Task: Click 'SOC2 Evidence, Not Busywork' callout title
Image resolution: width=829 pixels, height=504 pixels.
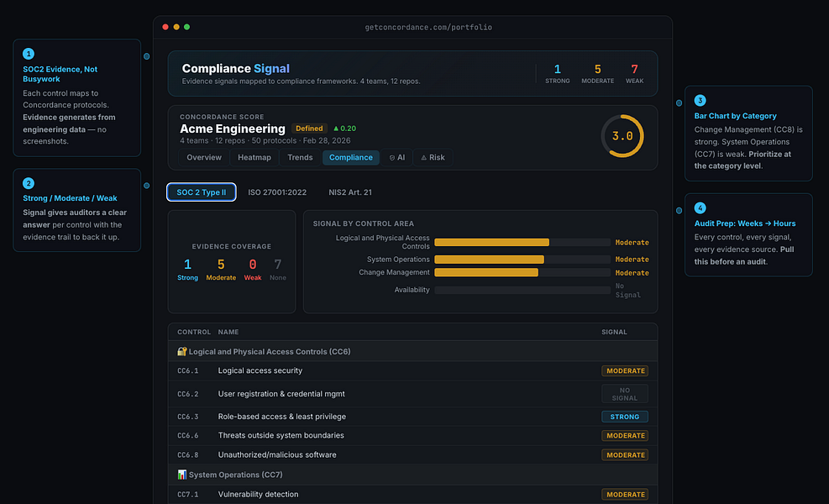Action: [60, 74]
